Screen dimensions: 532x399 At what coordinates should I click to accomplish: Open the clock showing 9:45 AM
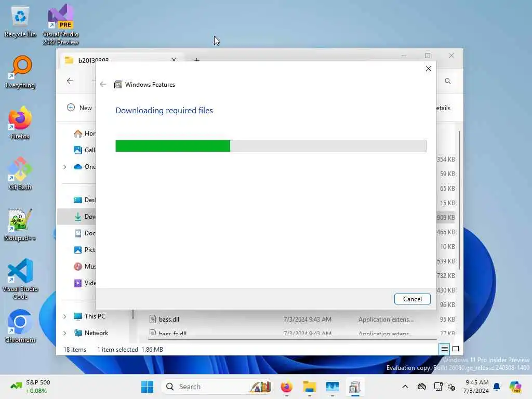[476, 387]
